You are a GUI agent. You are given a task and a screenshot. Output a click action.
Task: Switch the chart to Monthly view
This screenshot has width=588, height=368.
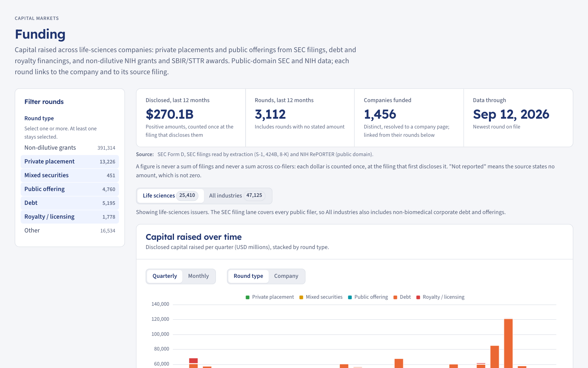(198, 276)
